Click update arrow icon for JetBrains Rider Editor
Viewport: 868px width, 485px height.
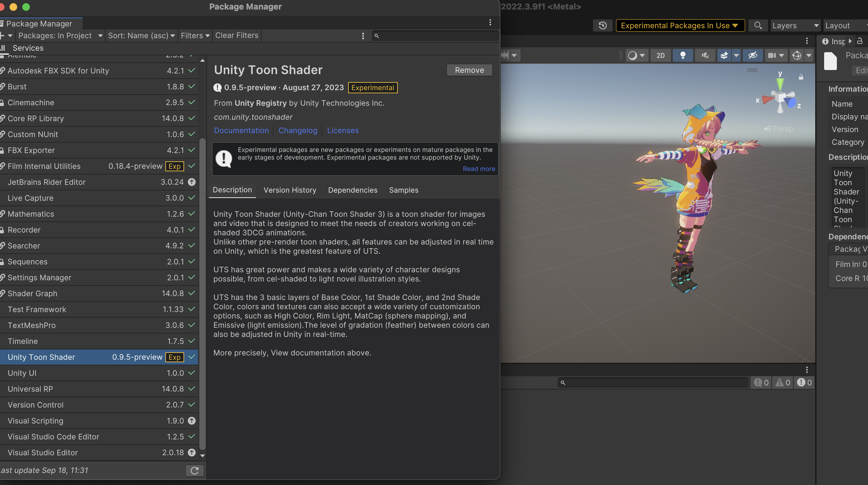click(191, 182)
